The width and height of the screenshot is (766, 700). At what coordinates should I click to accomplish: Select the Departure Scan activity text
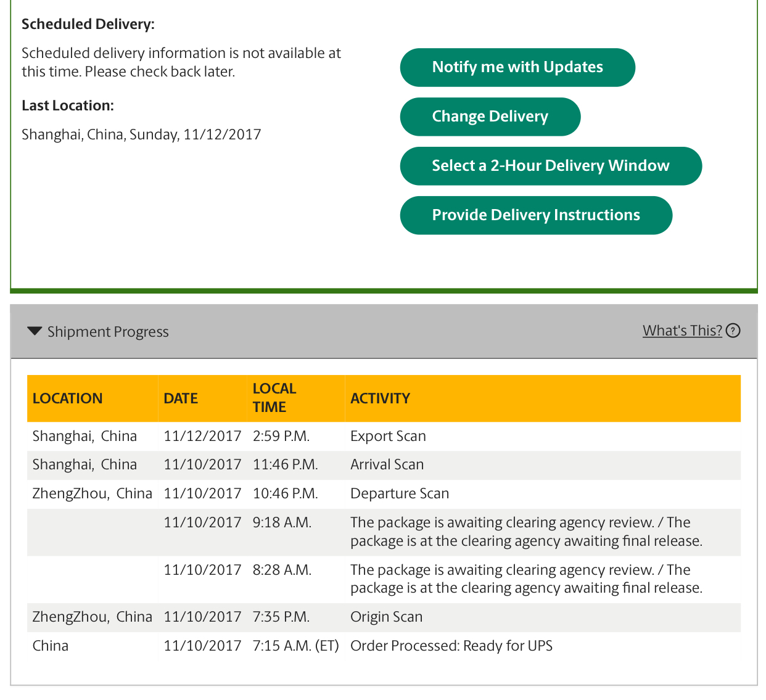click(x=400, y=493)
